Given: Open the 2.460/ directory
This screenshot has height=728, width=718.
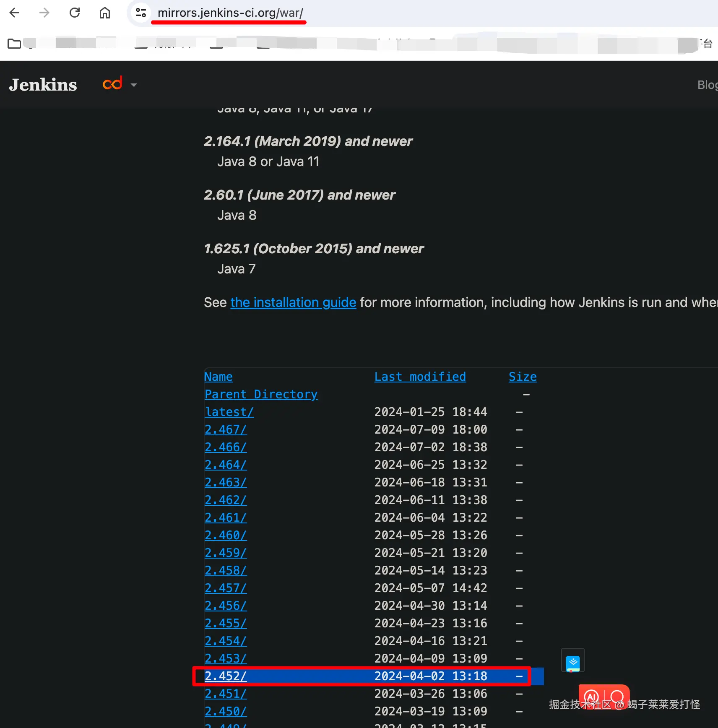Looking at the screenshot, I should point(226,535).
